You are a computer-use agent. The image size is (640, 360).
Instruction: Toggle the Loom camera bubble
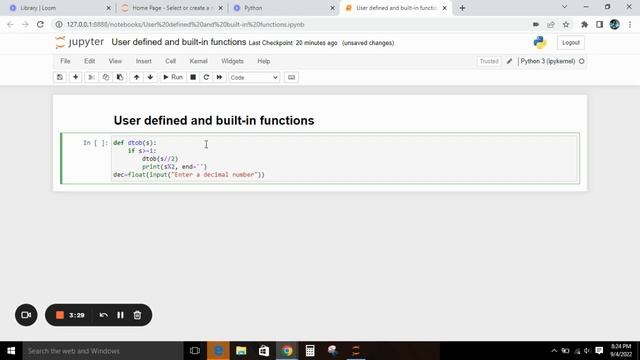pos(26,315)
